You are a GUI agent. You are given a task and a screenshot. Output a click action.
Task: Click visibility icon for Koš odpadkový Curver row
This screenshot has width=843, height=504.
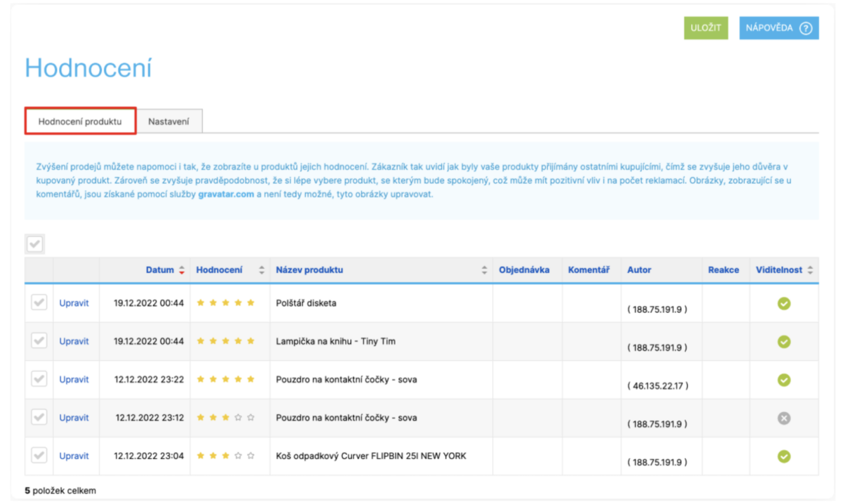click(784, 456)
